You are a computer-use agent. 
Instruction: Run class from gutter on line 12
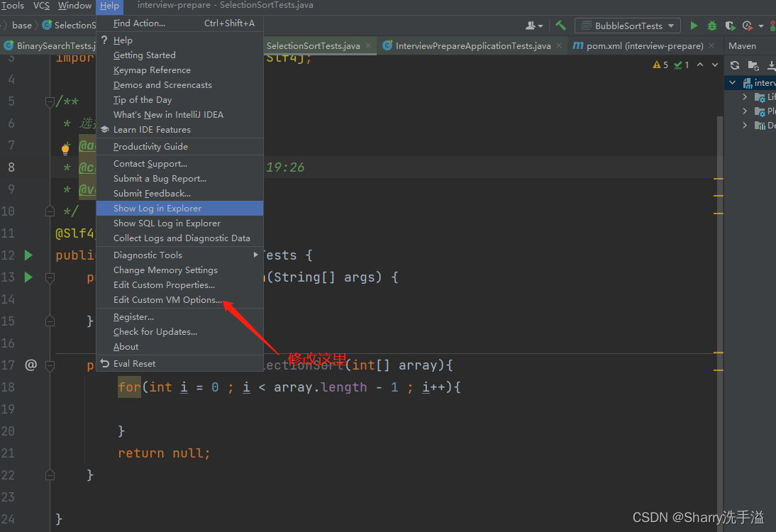[x=28, y=255]
